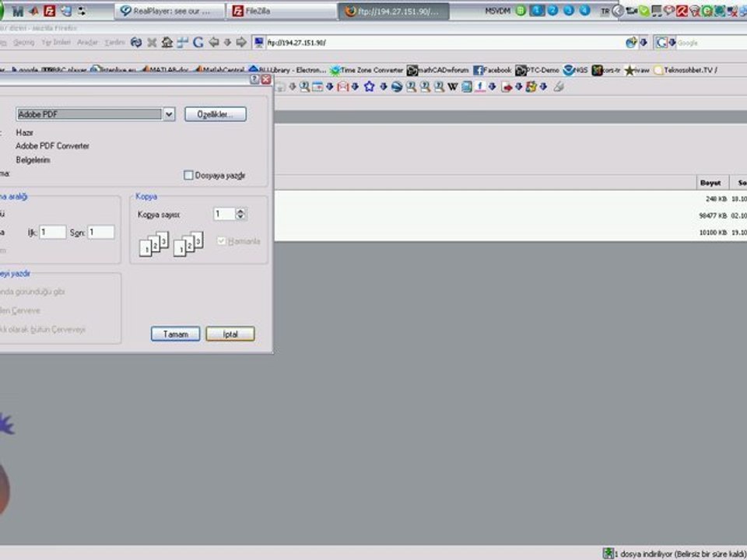Go to the Firefox home page icon
The width and height of the screenshot is (747, 560).
tap(167, 43)
